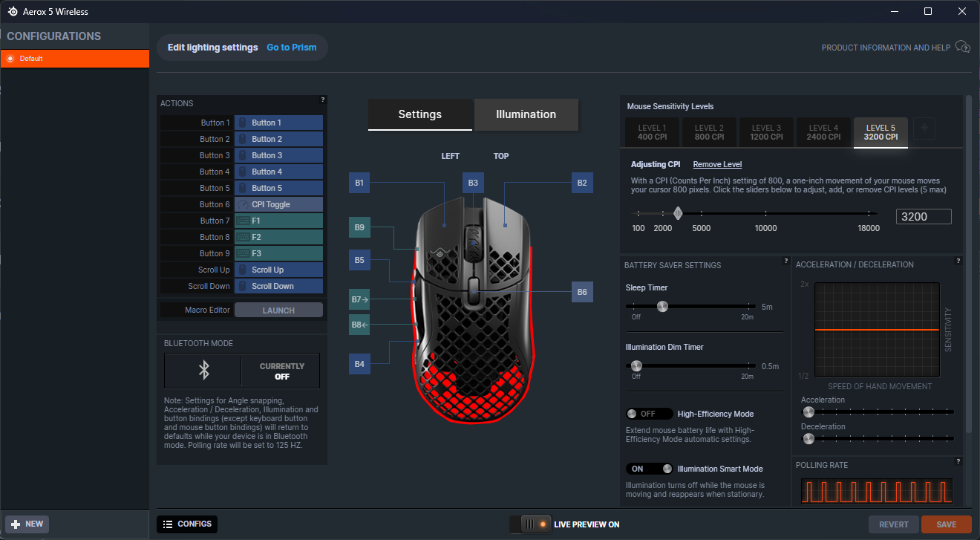Open Button 7 F1 binding dropdown

point(278,221)
